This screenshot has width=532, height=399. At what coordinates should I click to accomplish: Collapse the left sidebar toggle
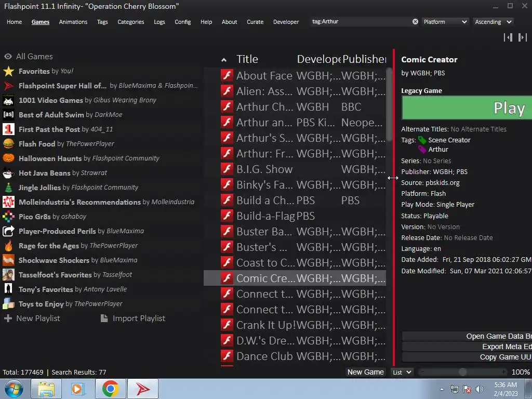(x=508, y=37)
